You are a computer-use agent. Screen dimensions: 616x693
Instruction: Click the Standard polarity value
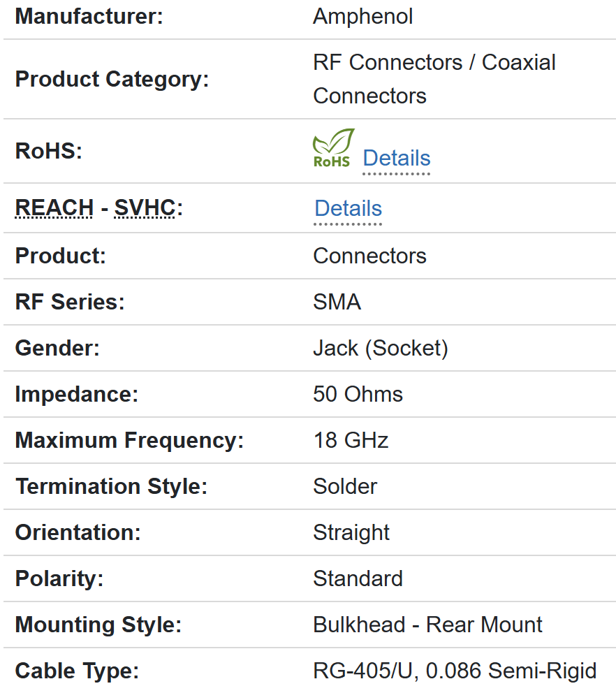tap(358, 579)
